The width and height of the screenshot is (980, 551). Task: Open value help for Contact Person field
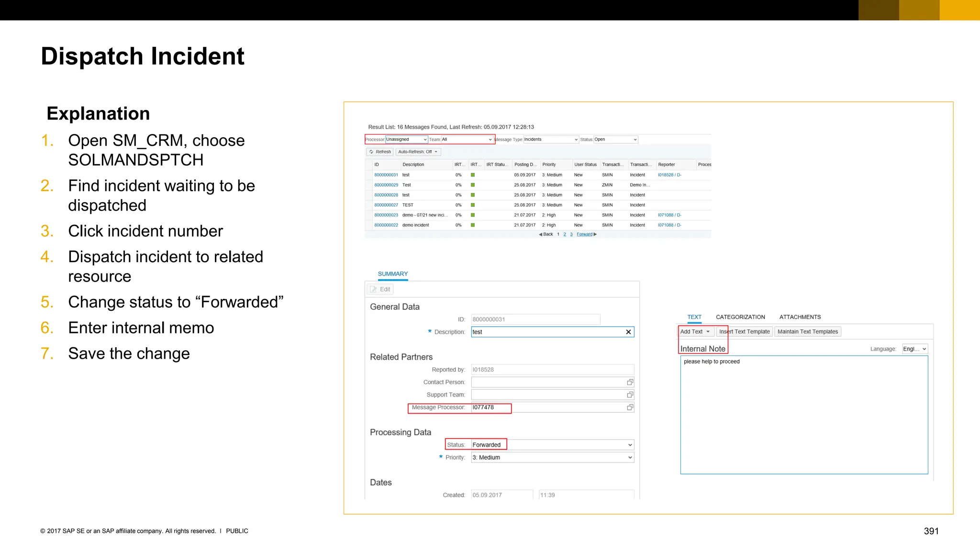(x=630, y=382)
